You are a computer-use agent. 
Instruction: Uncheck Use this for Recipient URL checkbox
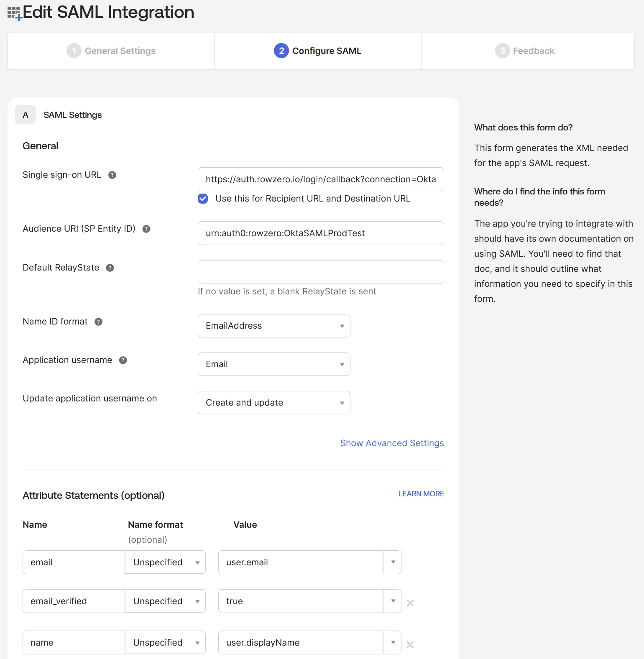[203, 199]
